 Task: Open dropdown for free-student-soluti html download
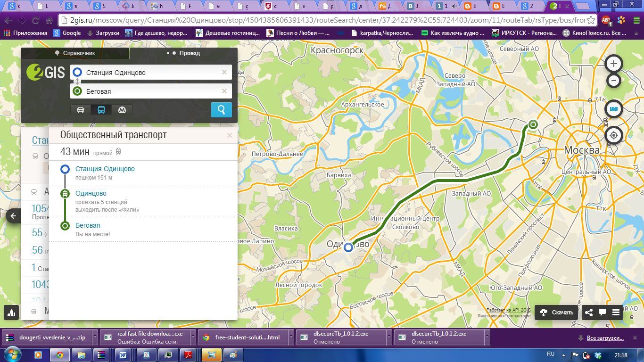point(291,337)
